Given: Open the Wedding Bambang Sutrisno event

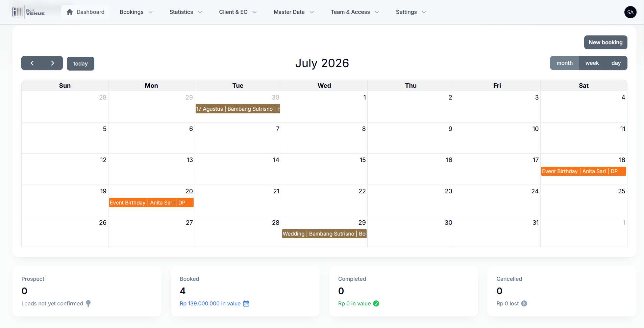Looking at the screenshot, I should [324, 234].
